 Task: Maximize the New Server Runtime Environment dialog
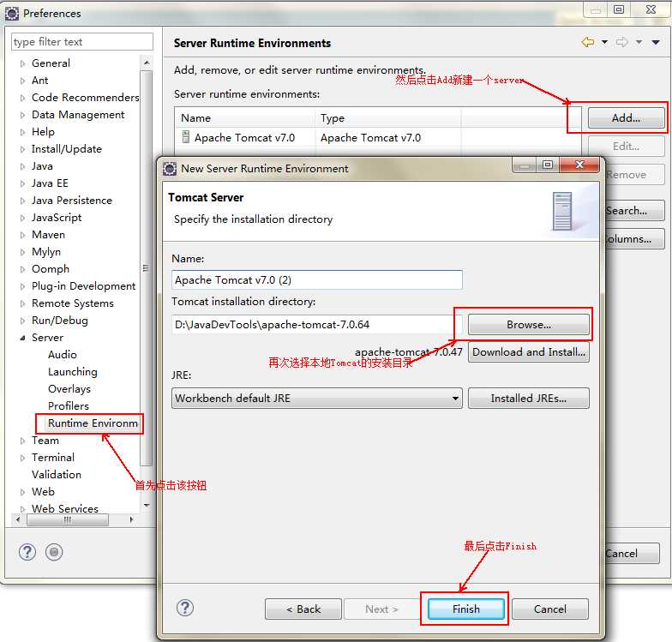(x=547, y=165)
